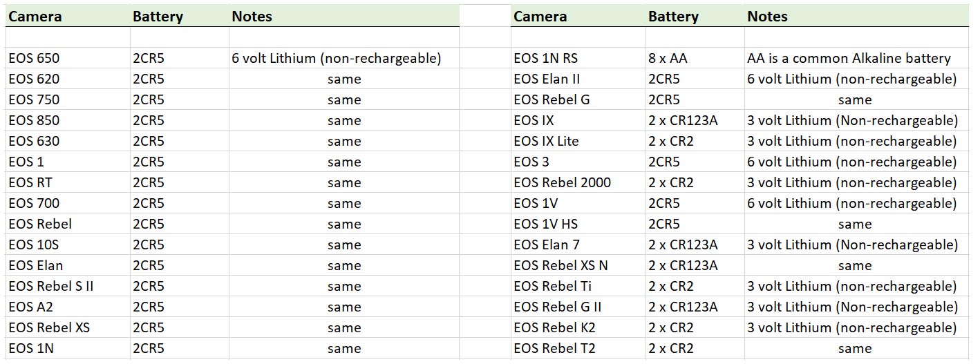Select the EOS 650 camera cell
This screenshot has height=364, width=980.
tap(35, 59)
